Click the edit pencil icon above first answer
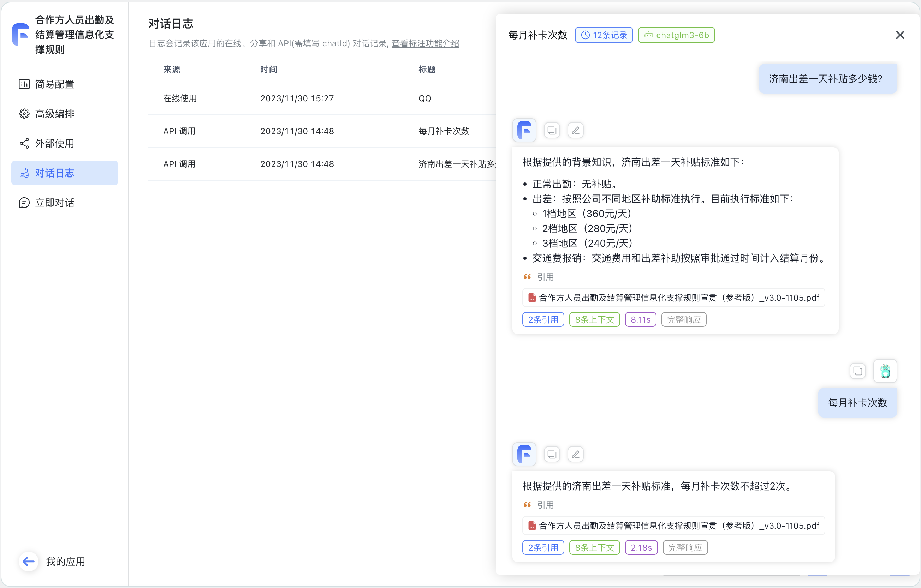The width and height of the screenshot is (921, 588). pos(575,130)
